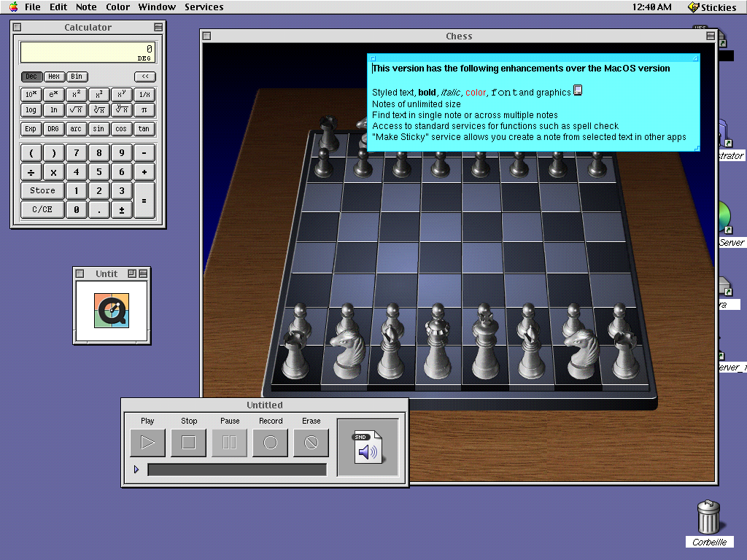Open the Window menu
747x560 pixels.
click(x=157, y=7)
